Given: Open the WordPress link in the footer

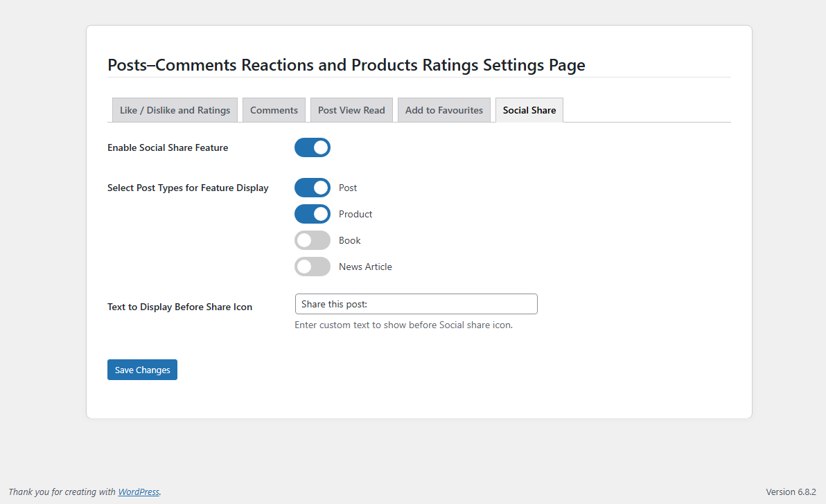Looking at the screenshot, I should pyautogui.click(x=139, y=492).
